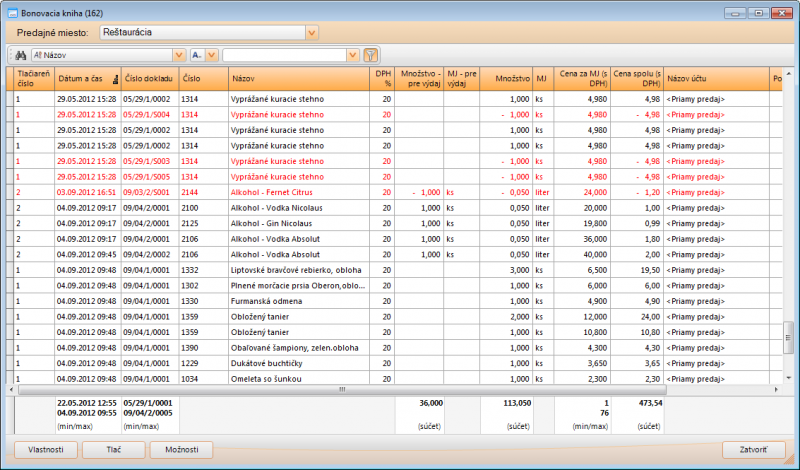
Task: Click the text match mode 'A' icon
Action: [196, 55]
